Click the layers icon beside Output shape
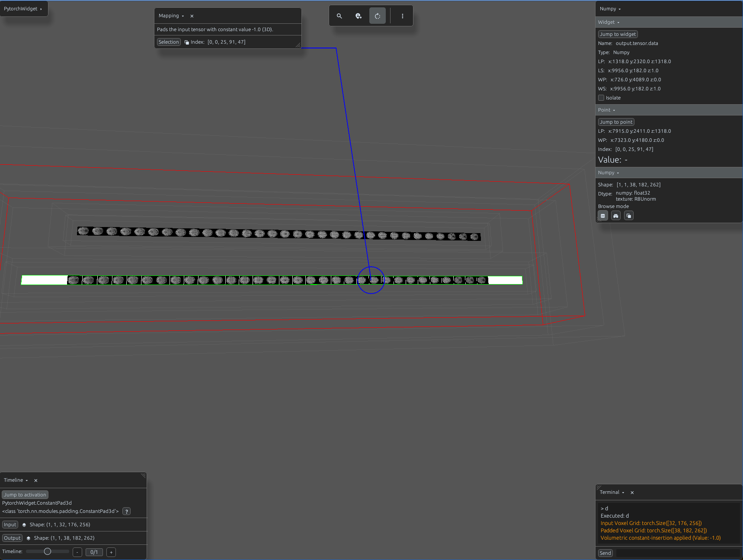This screenshot has width=743, height=560. coord(29,538)
